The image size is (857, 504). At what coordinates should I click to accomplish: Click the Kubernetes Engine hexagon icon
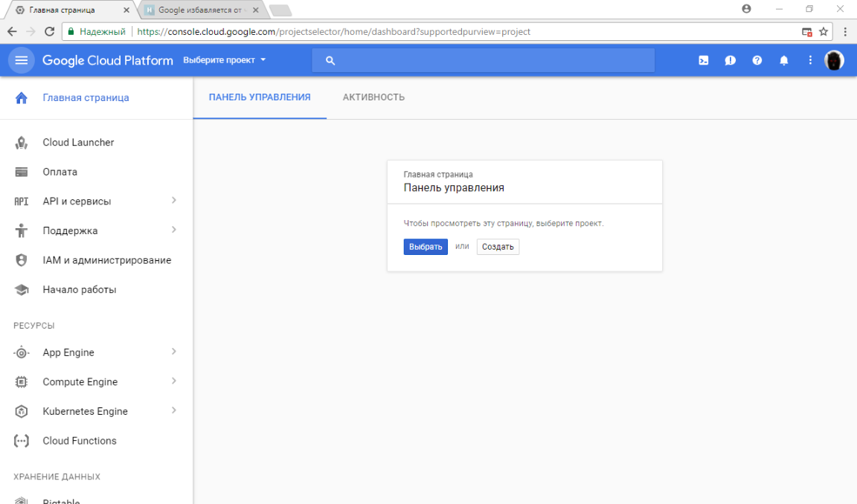click(22, 412)
